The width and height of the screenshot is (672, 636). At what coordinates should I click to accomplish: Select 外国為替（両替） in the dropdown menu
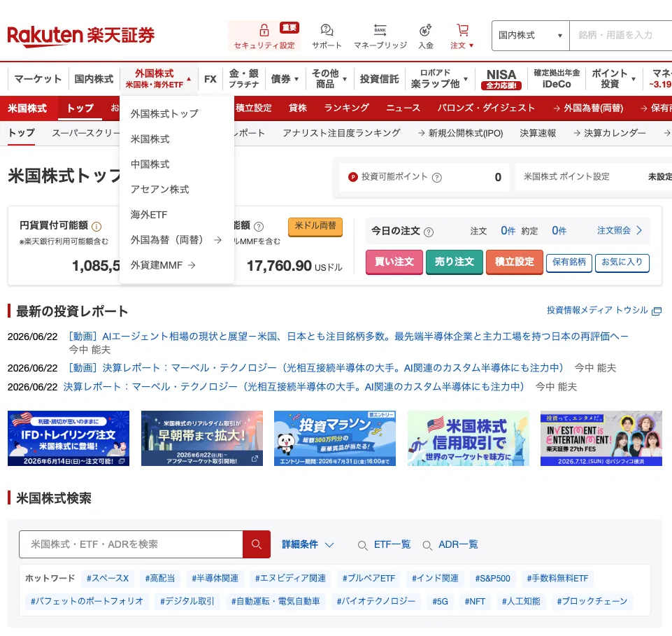coord(176,240)
